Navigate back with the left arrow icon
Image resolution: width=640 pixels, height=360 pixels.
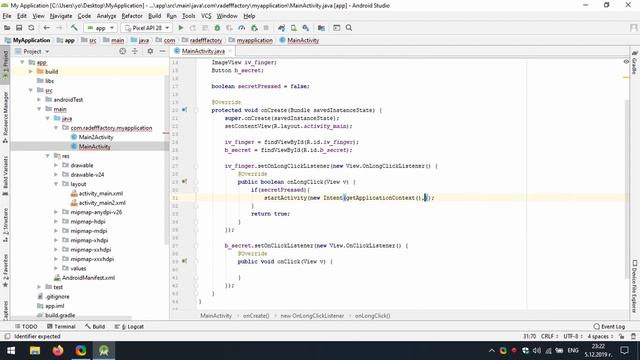(x=47, y=28)
